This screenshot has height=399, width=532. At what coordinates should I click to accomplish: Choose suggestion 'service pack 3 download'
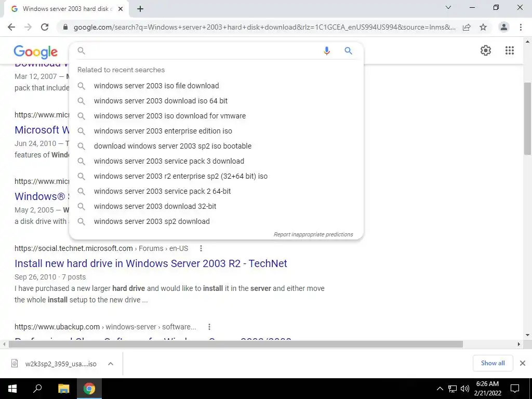[x=216, y=161]
